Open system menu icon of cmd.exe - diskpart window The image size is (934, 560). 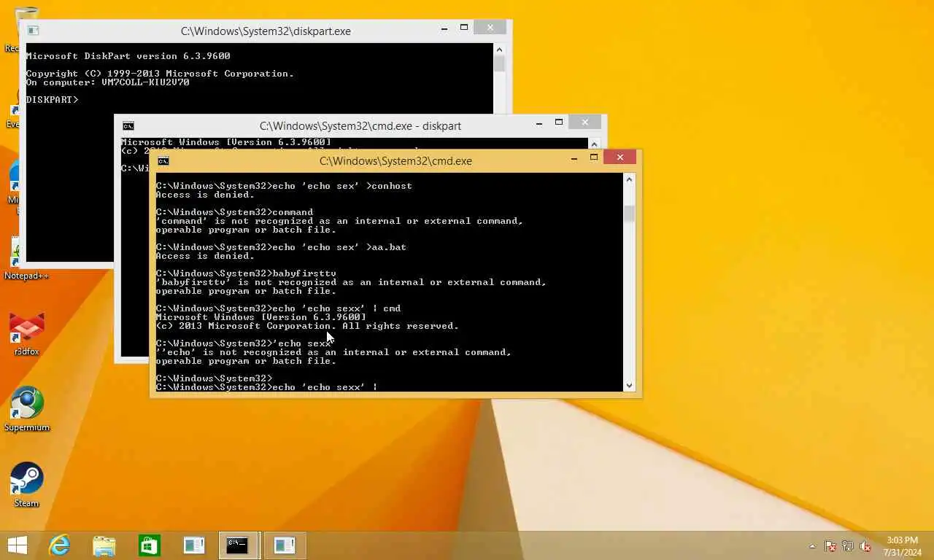[x=128, y=125]
